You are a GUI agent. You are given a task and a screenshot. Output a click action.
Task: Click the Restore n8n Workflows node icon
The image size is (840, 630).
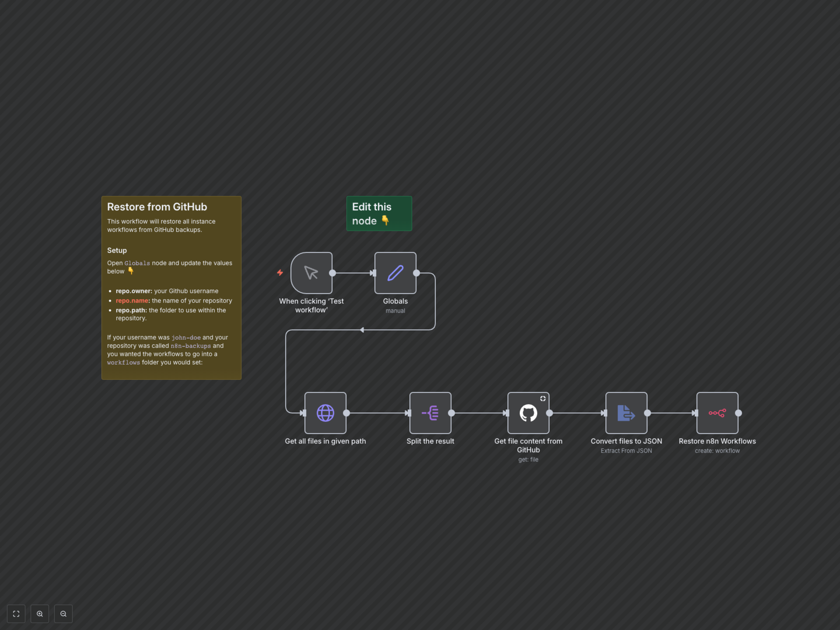[717, 413]
